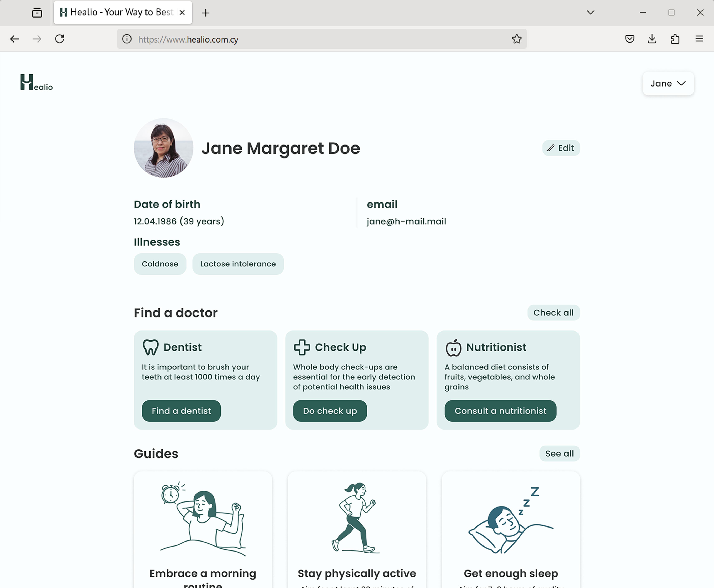Image resolution: width=714 pixels, height=588 pixels.
Task: Expand the Jane account dropdown
Action: coord(668,83)
